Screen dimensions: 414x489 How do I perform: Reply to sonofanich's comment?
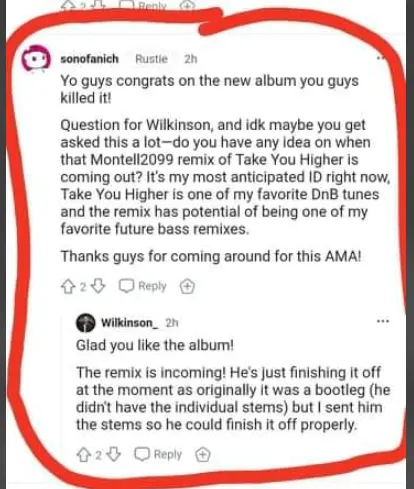(143, 286)
